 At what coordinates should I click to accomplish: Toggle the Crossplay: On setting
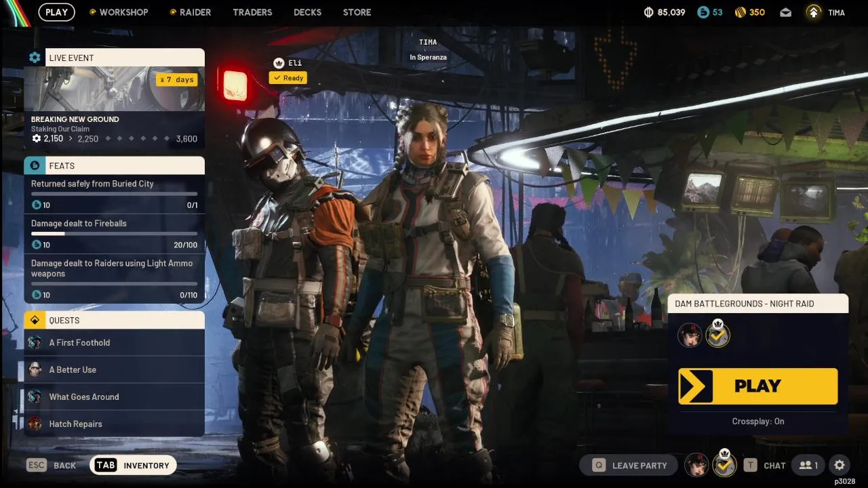click(x=758, y=421)
